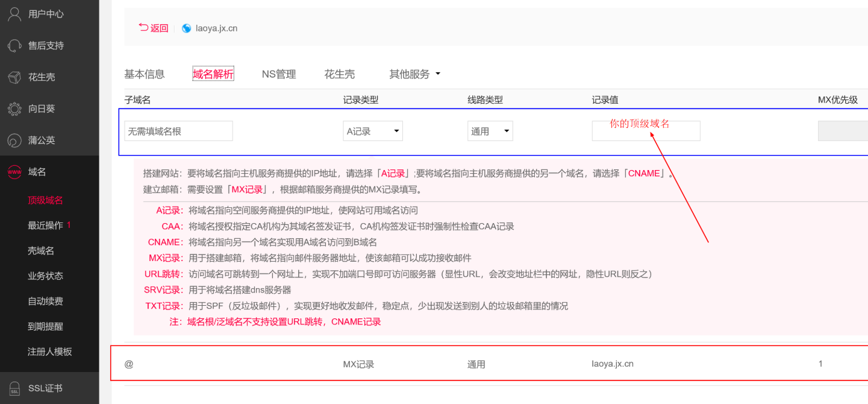868x404 pixels.
Task: Open 售后支持 headset icon
Action: (x=13, y=45)
